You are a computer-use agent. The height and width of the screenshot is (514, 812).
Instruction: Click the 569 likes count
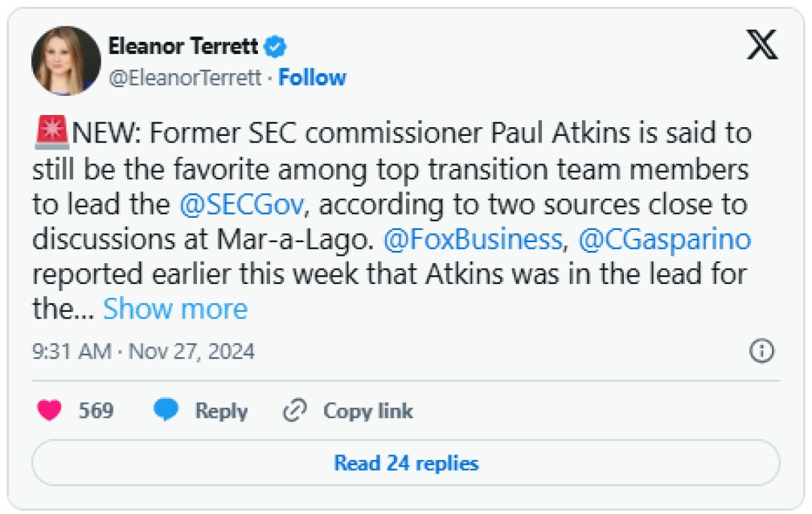96,411
